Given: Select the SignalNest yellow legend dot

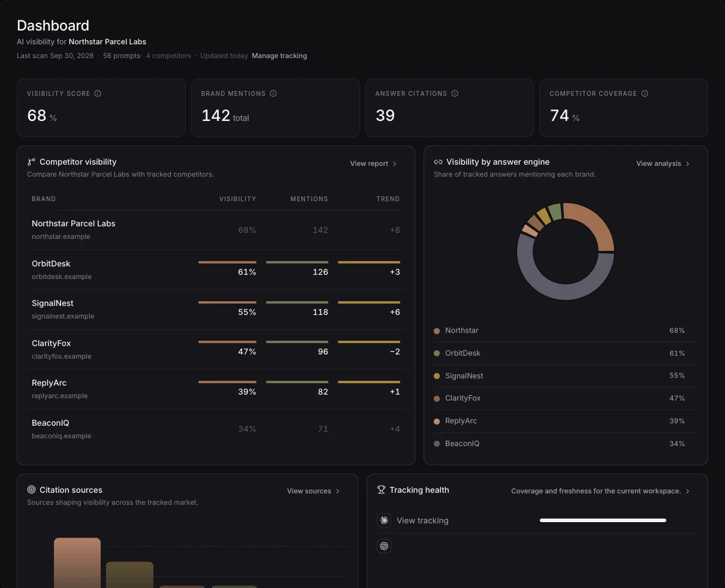Looking at the screenshot, I should (437, 376).
